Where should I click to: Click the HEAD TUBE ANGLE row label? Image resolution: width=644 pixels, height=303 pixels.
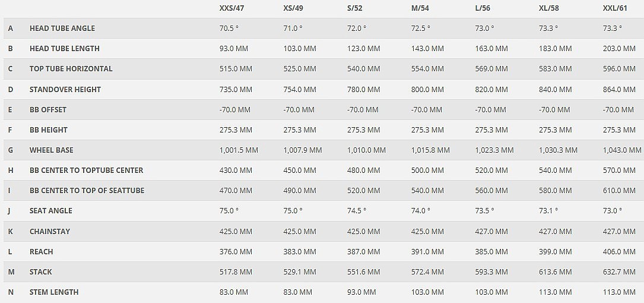tap(62, 29)
